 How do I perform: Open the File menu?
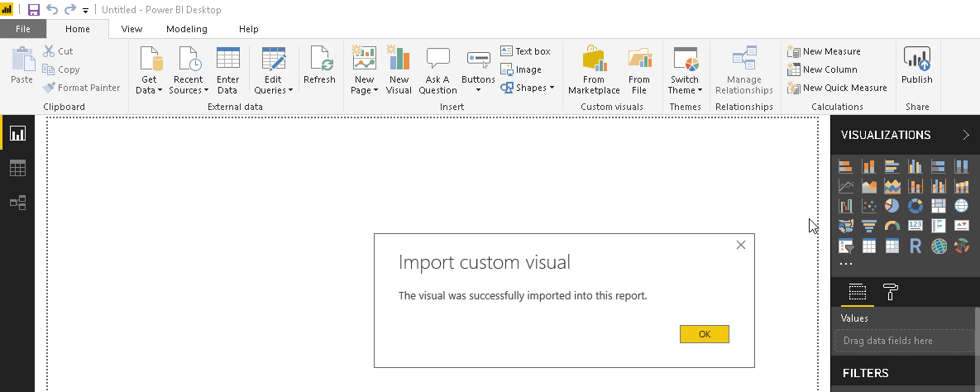click(22, 29)
